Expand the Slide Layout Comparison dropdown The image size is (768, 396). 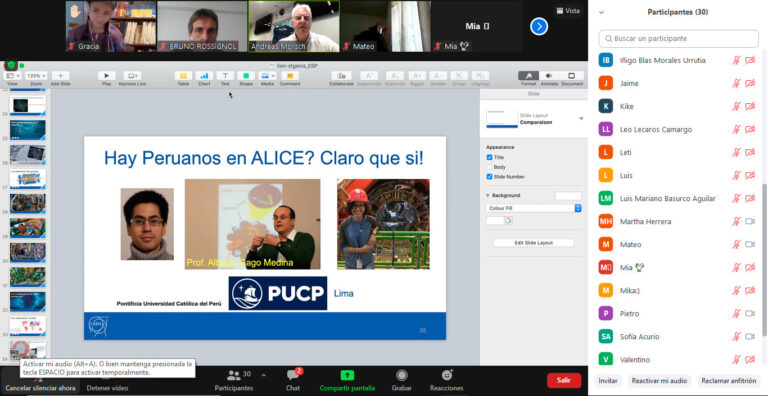tap(581, 119)
